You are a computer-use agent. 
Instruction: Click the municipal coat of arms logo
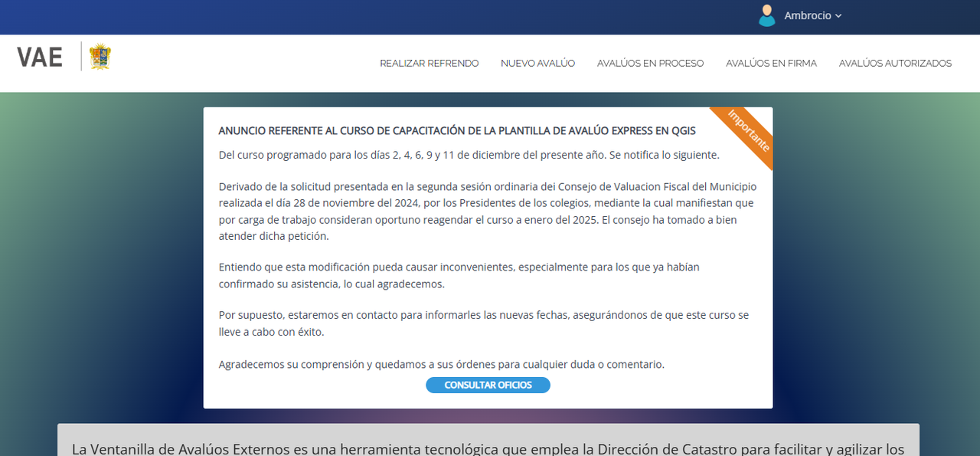[x=100, y=57]
